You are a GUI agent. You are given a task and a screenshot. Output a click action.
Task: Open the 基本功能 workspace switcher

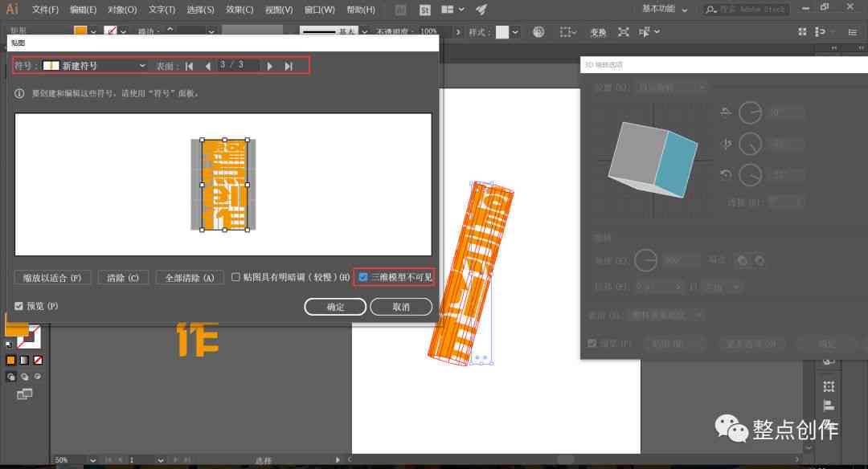(665, 10)
